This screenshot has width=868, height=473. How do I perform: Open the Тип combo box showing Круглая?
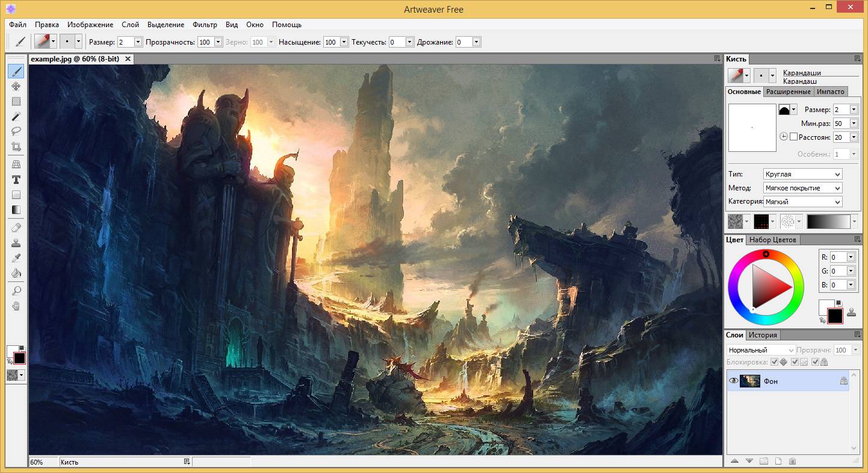(x=802, y=174)
